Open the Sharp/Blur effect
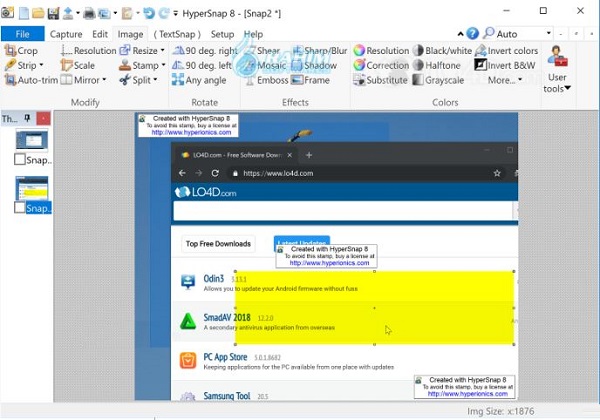 point(320,50)
